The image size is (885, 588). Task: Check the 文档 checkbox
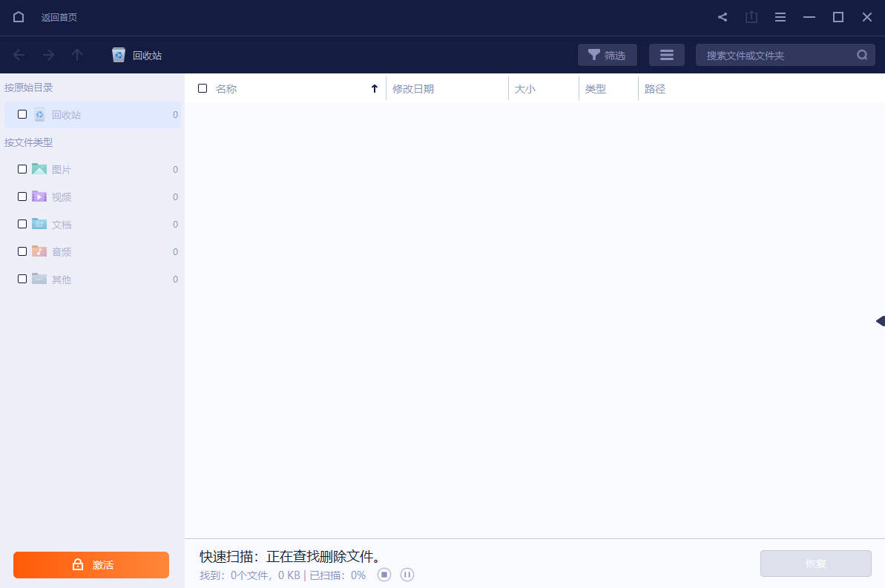pyautogui.click(x=22, y=223)
